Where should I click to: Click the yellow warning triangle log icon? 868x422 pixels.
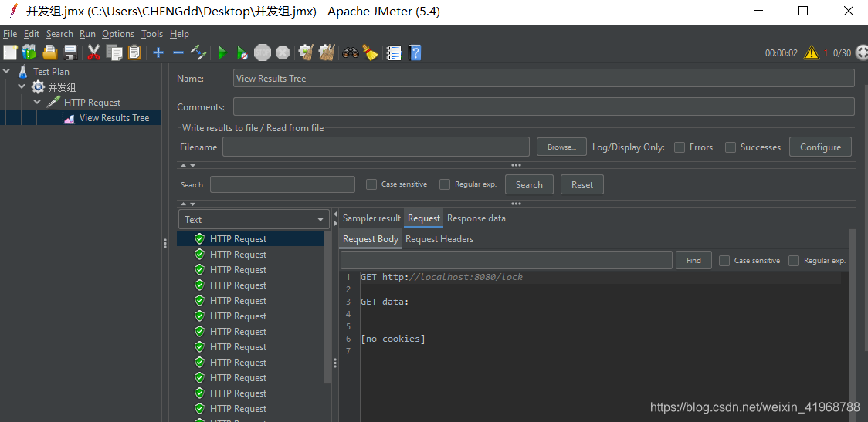[812, 53]
